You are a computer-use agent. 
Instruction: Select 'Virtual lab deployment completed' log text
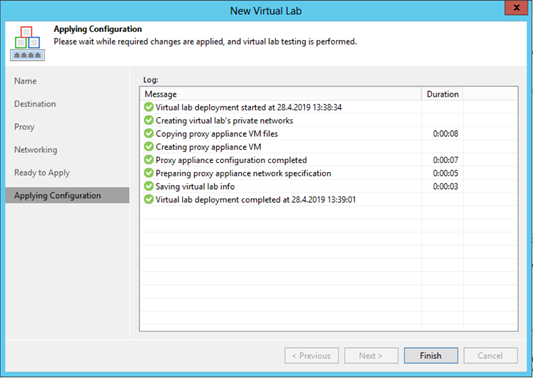point(256,200)
